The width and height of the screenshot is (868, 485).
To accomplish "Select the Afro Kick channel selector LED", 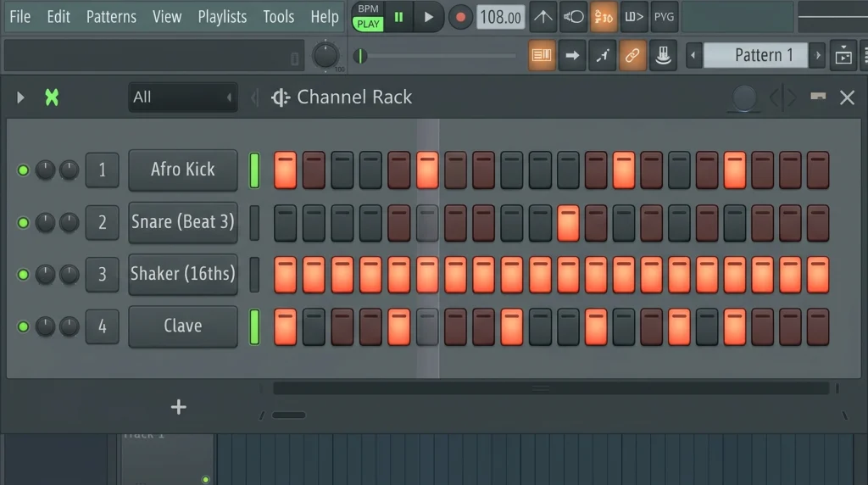I will tap(254, 170).
